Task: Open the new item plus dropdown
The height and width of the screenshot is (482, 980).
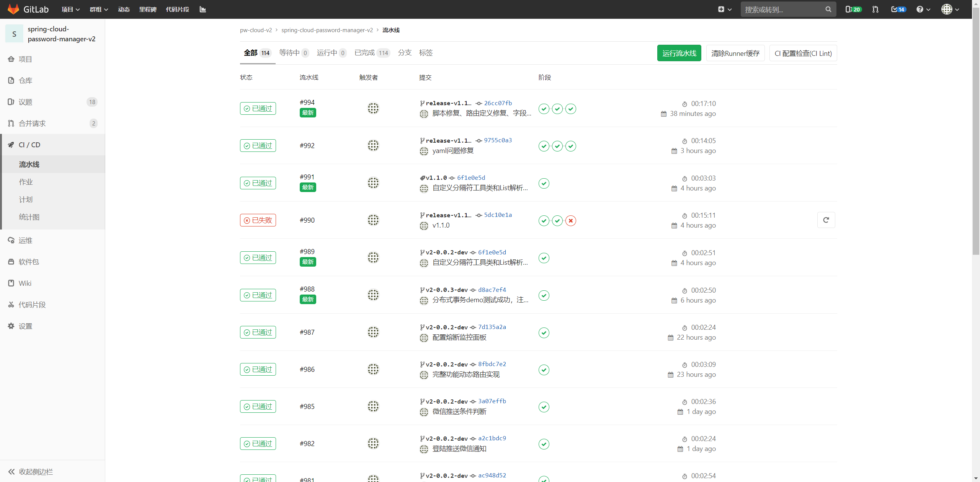Action: [724, 9]
